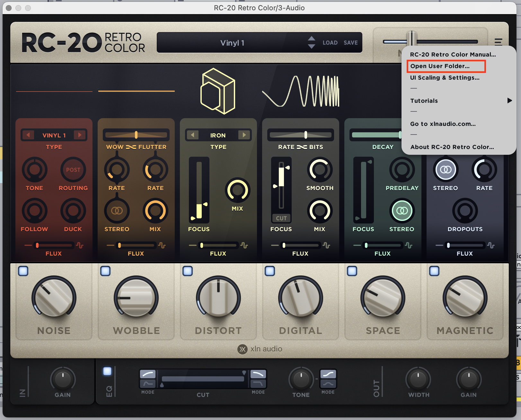The width and height of the screenshot is (521, 420).
Task: Click the large SPACE amount knob
Action: (x=383, y=298)
